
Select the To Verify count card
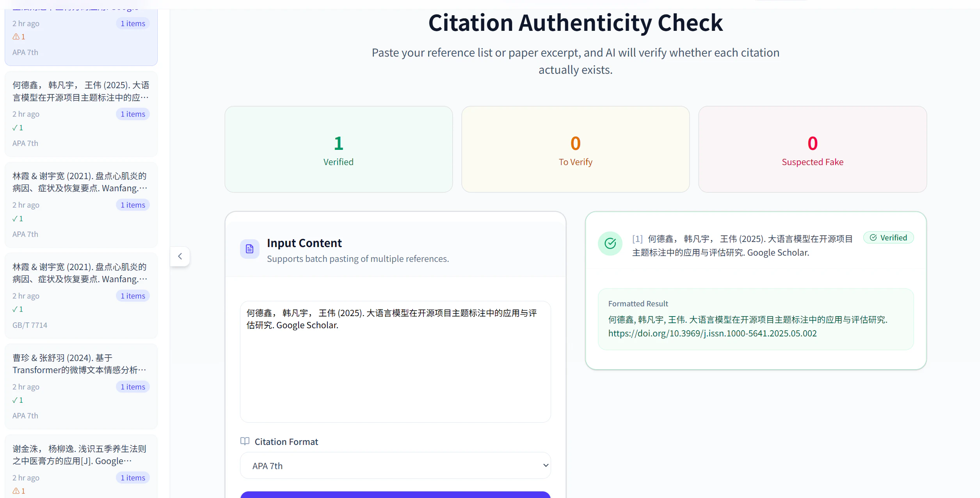tap(575, 149)
